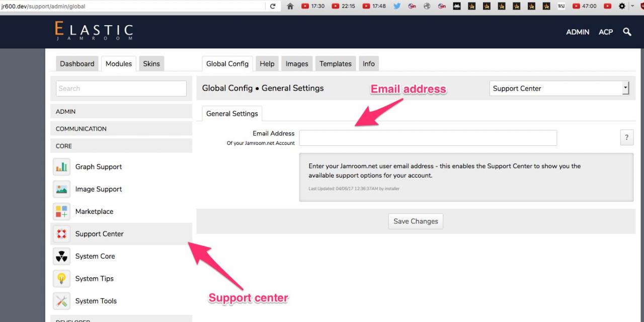This screenshot has width=644, height=322.
Task: Open the ACP link in header
Action: click(606, 32)
